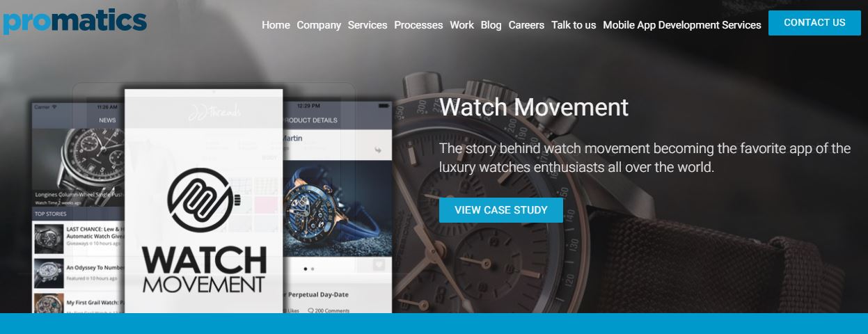Open the LAST CHANCE story thumbnail
The width and height of the screenshot is (868, 334).
click(x=49, y=239)
